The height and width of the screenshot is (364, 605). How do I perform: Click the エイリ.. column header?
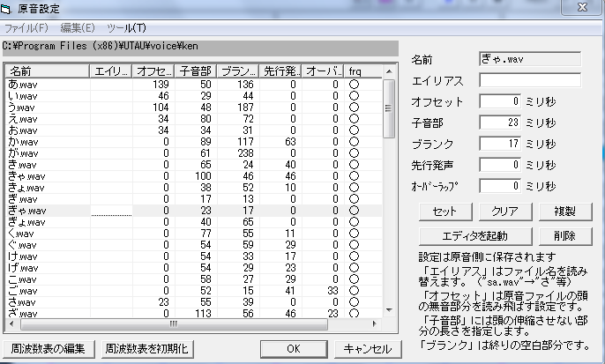111,71
